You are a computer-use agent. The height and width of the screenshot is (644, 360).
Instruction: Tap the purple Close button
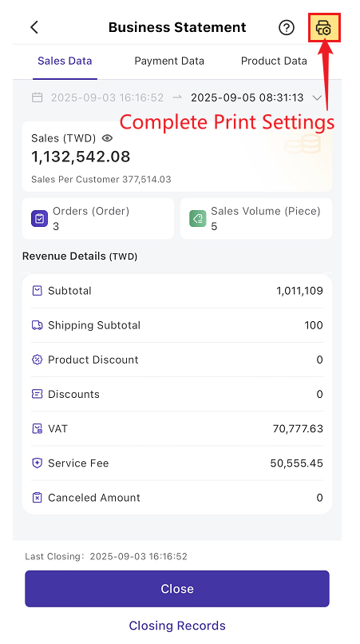[x=177, y=589]
